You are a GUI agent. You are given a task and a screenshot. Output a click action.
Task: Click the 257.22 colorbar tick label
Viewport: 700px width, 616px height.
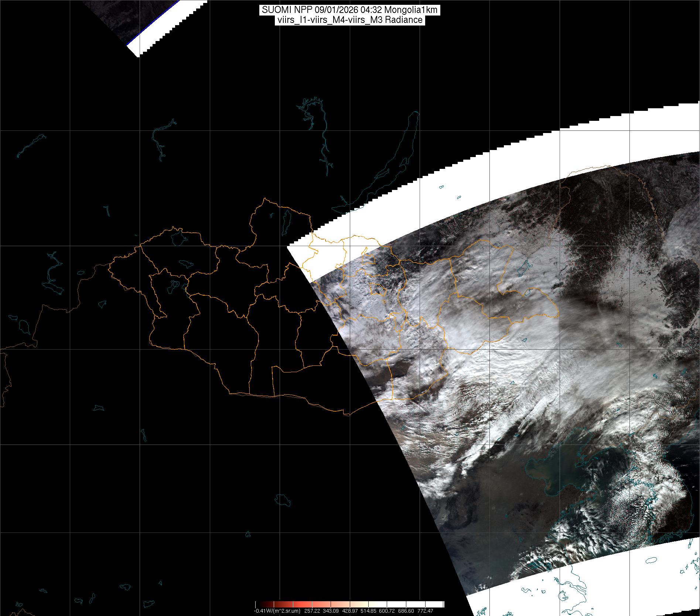tap(312, 611)
